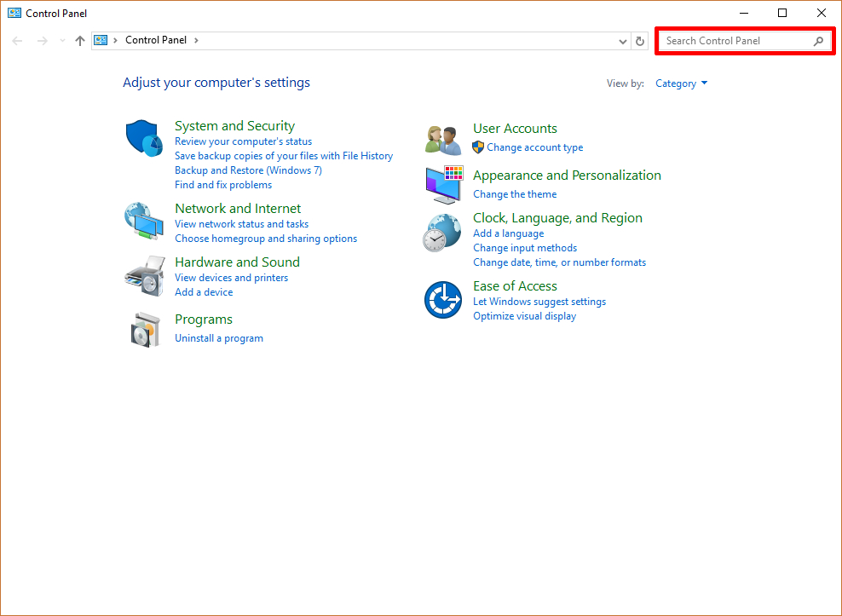Go up one level with up arrow

click(x=80, y=41)
